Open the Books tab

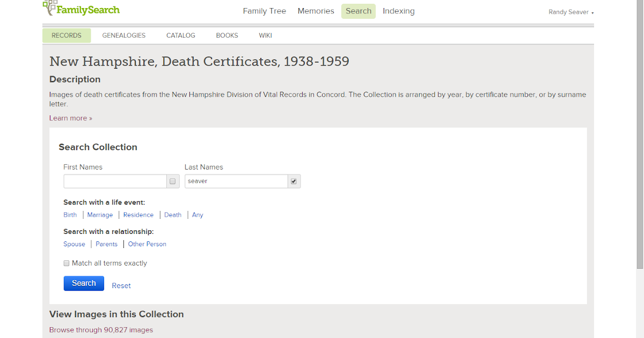pyautogui.click(x=227, y=35)
